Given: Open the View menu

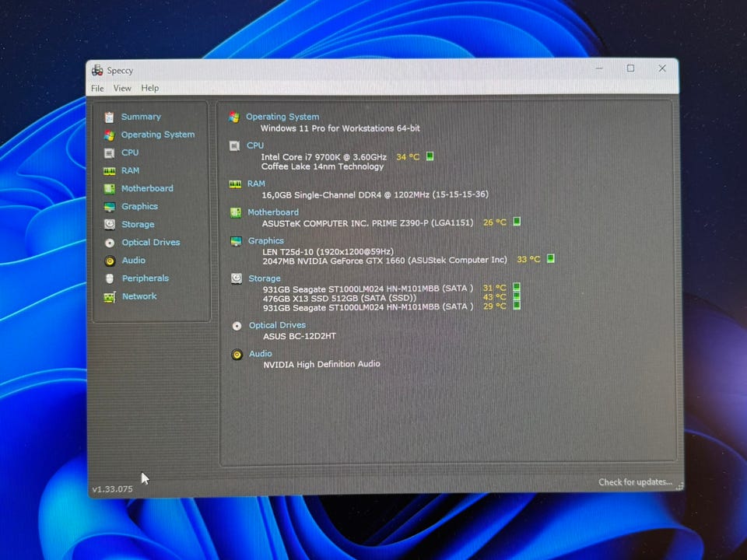Looking at the screenshot, I should point(122,88).
